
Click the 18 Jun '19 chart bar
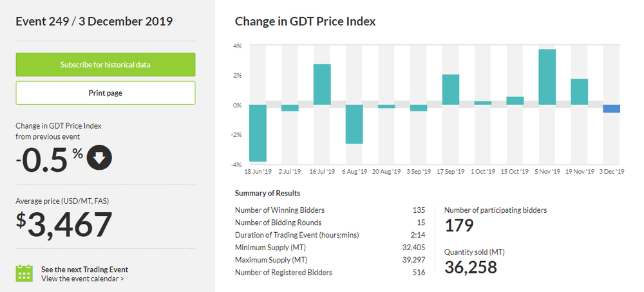[258, 133]
